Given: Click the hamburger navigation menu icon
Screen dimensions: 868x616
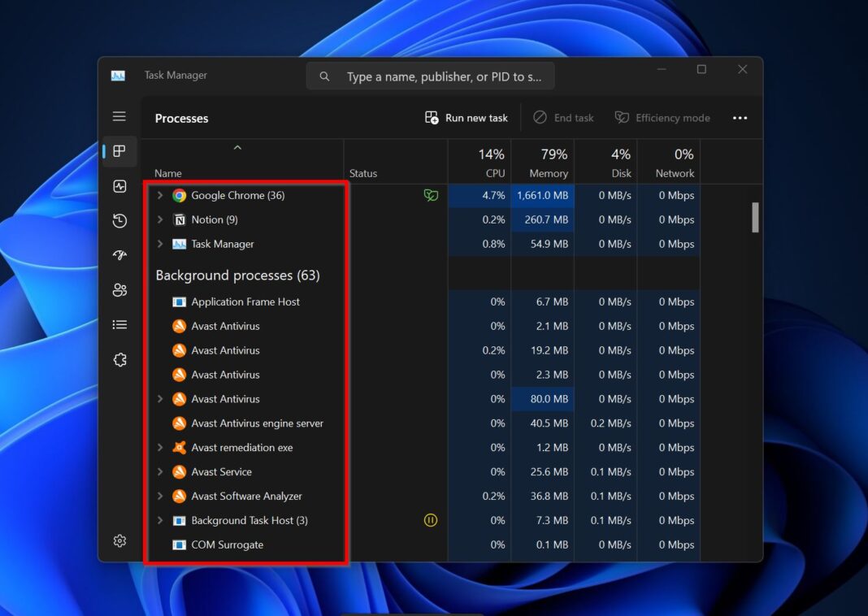Looking at the screenshot, I should pyautogui.click(x=119, y=116).
